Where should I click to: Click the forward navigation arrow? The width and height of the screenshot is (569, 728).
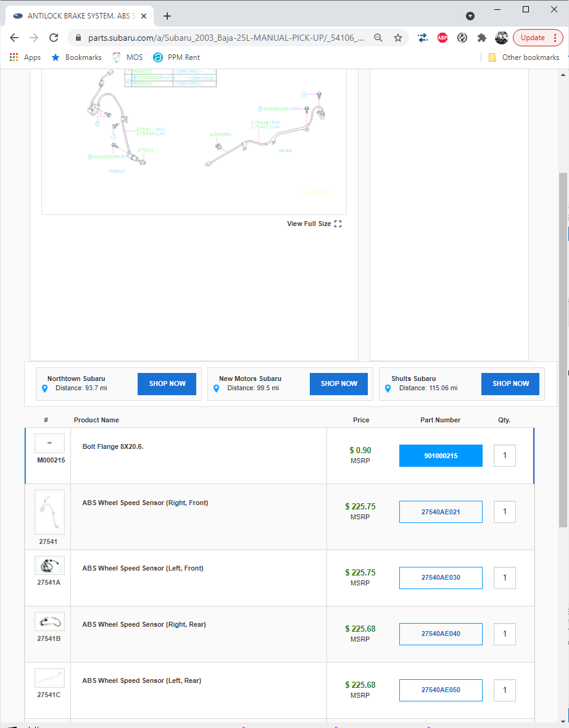coord(34,38)
